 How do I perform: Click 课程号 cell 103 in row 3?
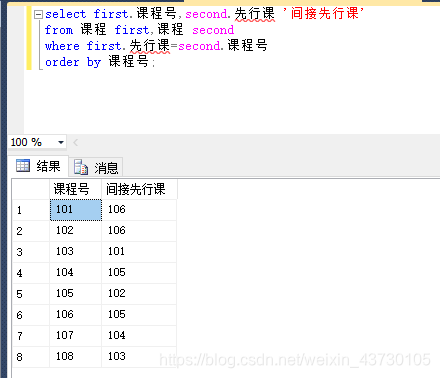tap(76, 252)
